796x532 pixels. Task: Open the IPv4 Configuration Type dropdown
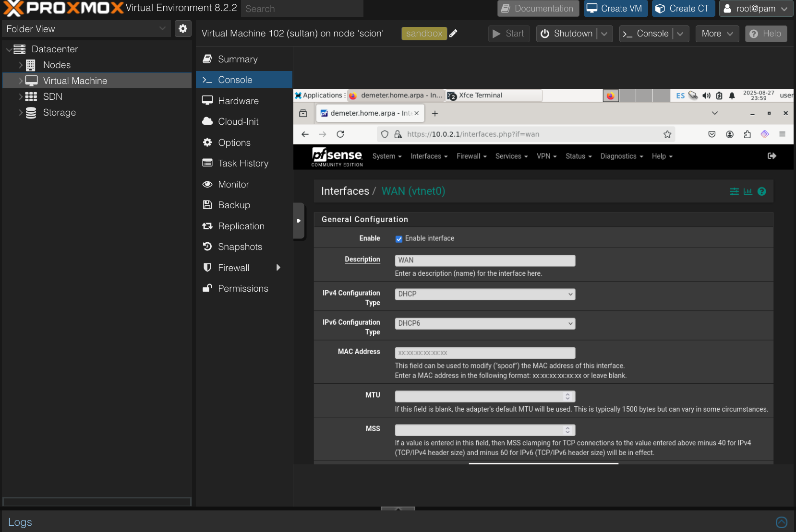(484, 294)
